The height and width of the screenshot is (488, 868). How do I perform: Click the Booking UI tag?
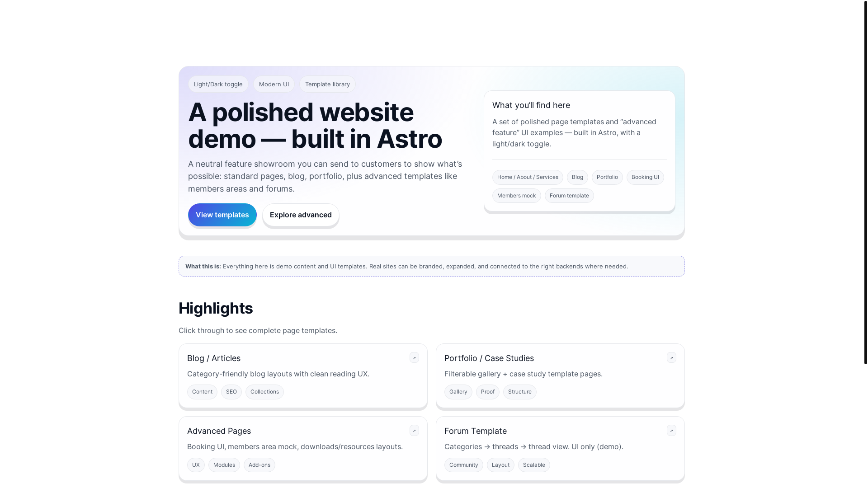[645, 177]
